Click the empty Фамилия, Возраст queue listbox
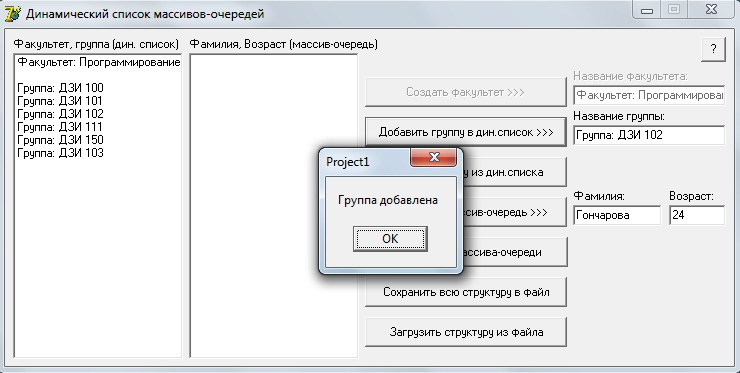740x373 pixels. [274, 205]
